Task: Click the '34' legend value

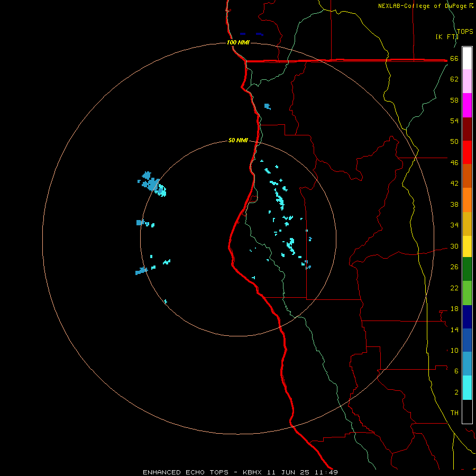Action: tap(454, 225)
